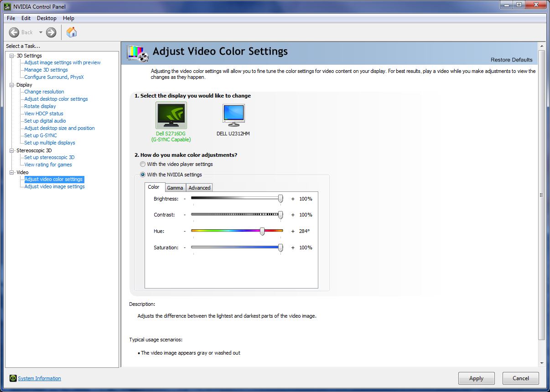This screenshot has height=392, width=550.
Task: Click the plus icon beside Brightness
Action: [293, 199]
